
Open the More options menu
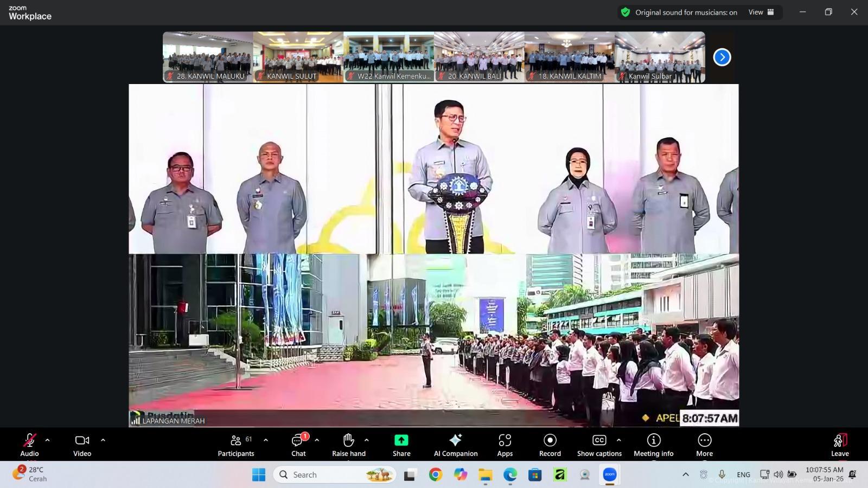pos(704,445)
